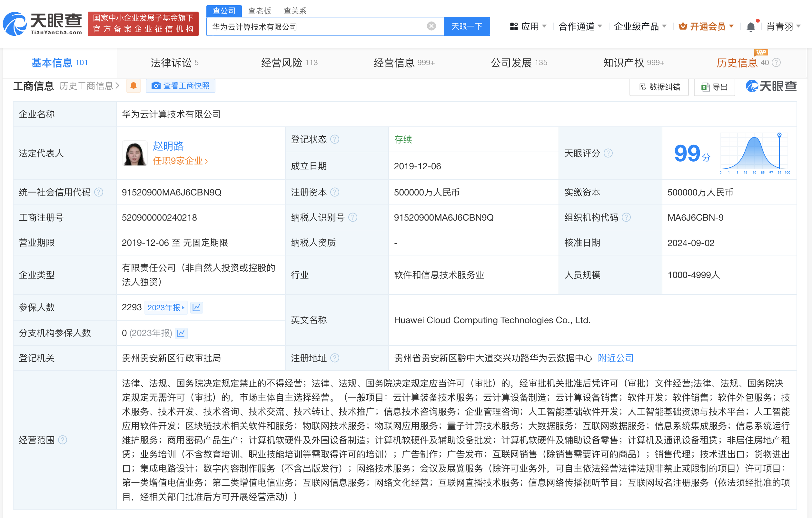Subscribe via bell icon next to 工商信息
The height and width of the screenshot is (518, 812).
[134, 86]
